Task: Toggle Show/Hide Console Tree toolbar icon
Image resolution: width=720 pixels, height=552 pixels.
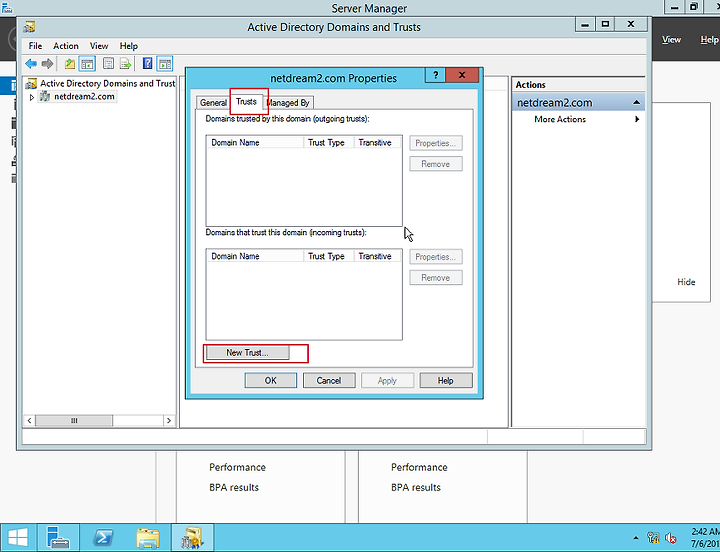Action: click(87, 63)
